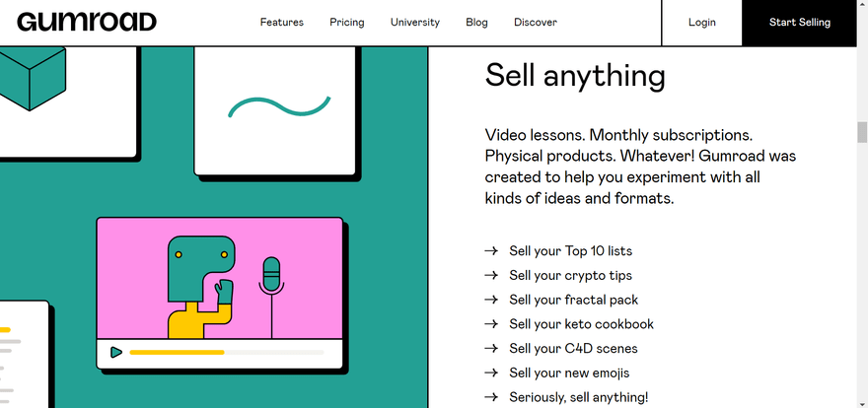Click the play icon in video illustration
868x408 pixels.
(x=115, y=352)
